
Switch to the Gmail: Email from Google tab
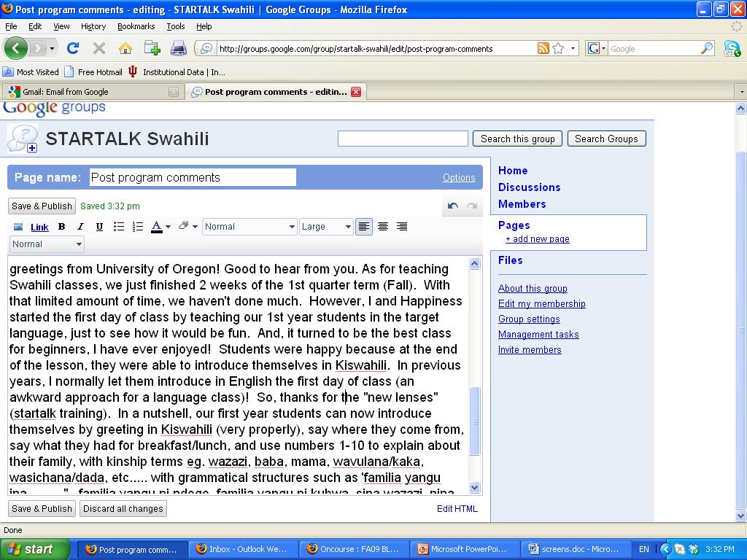(x=93, y=92)
